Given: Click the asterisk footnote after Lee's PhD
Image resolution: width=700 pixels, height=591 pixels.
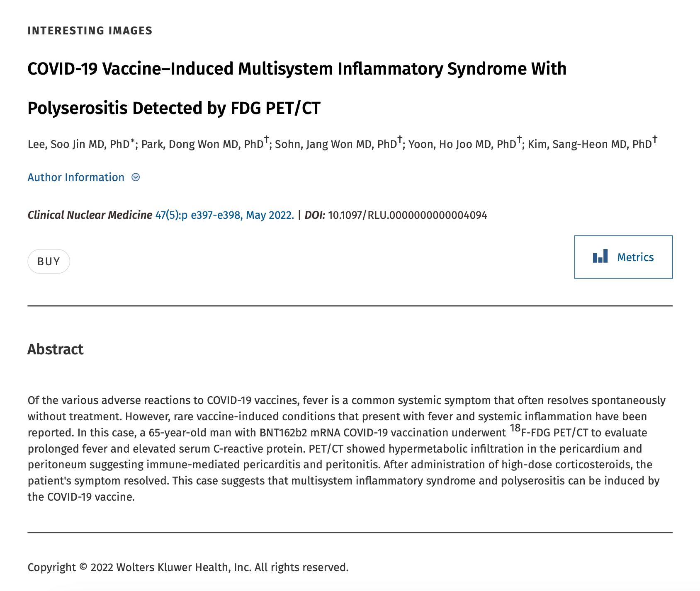Looking at the screenshot, I should point(133,142).
